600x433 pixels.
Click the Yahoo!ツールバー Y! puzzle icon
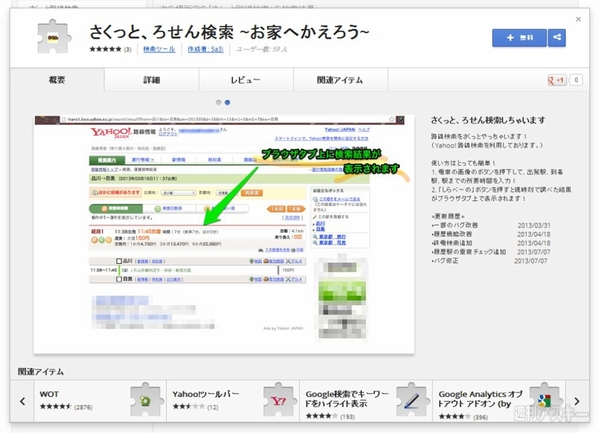coord(279,399)
